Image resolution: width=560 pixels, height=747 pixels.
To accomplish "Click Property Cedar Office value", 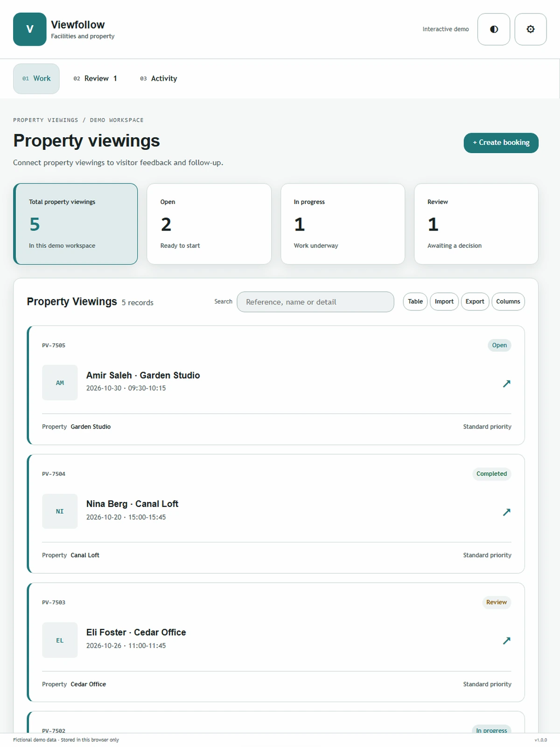I will coord(88,684).
